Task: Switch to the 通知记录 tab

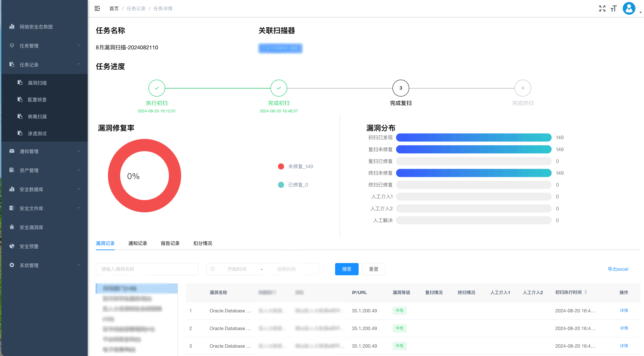Action: pos(138,243)
